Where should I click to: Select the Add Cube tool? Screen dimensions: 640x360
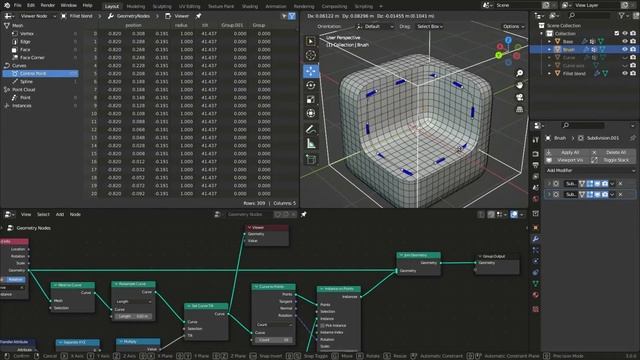(x=311, y=160)
